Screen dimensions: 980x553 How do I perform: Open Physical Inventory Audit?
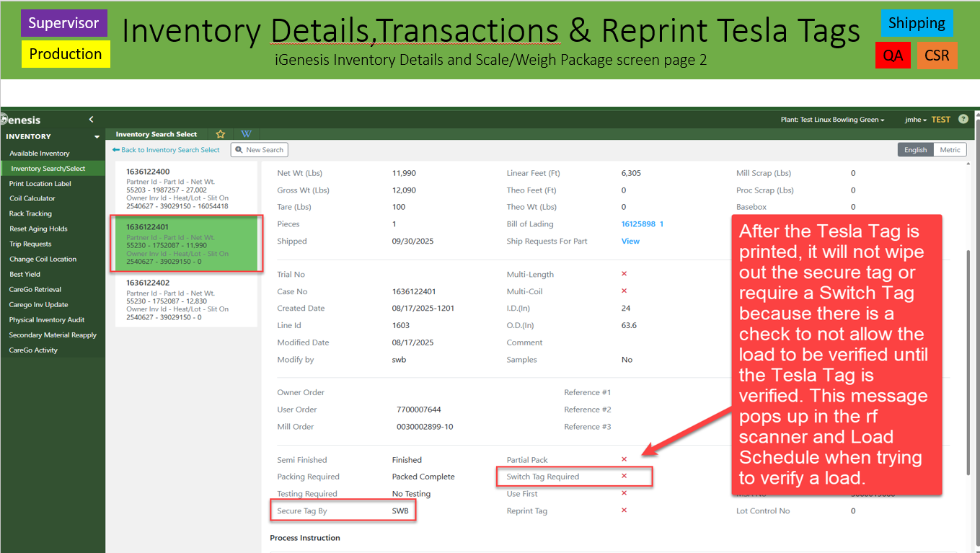[x=47, y=319]
